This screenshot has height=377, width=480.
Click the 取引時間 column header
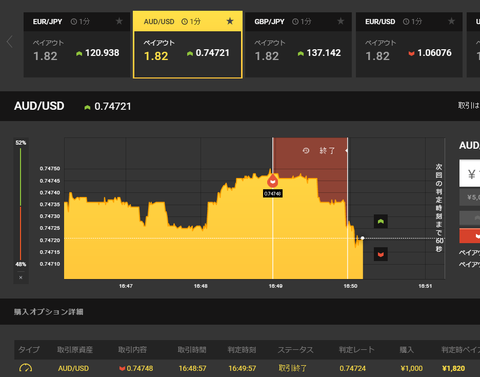coord(192,350)
